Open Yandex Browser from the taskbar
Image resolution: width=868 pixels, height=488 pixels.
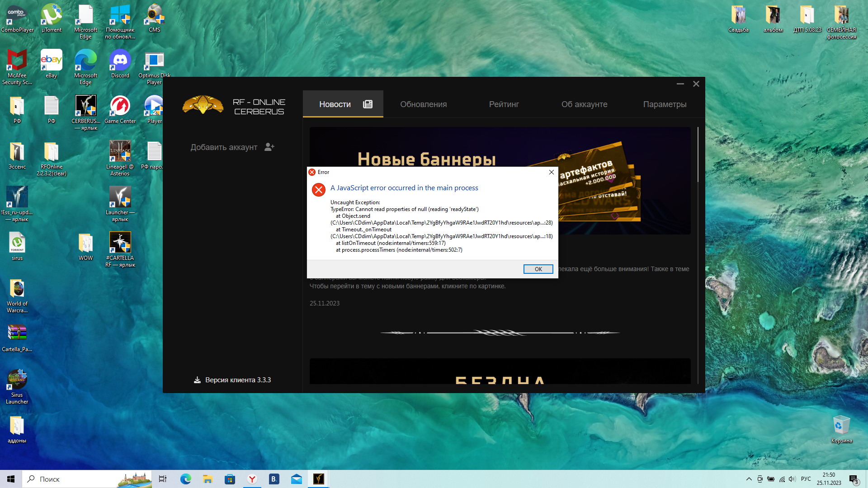point(252,479)
